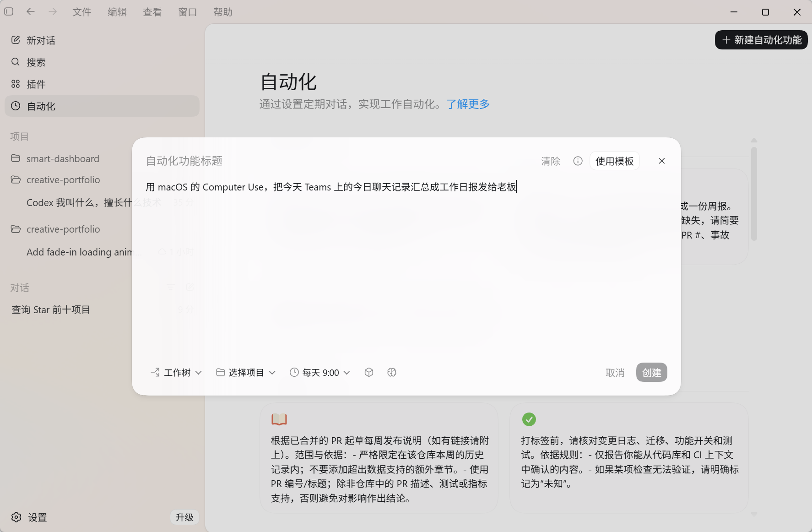The width and height of the screenshot is (812, 532).
Task: Click the open book icon on template
Action: point(279,419)
